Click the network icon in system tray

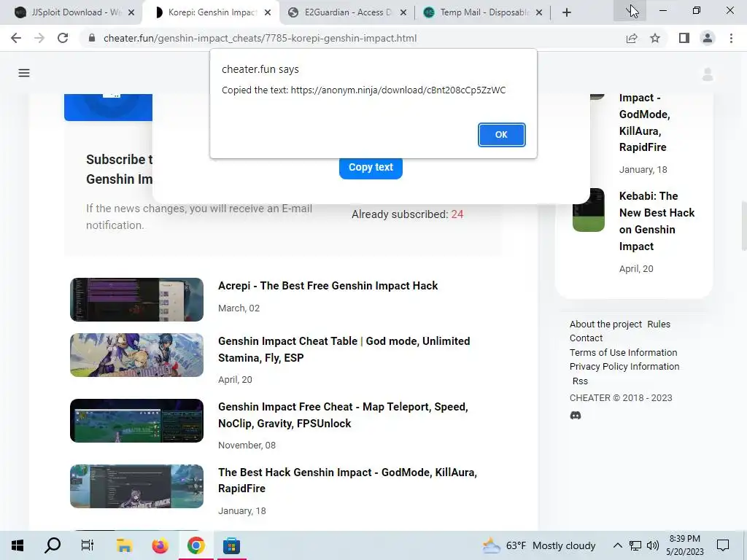[x=635, y=545]
